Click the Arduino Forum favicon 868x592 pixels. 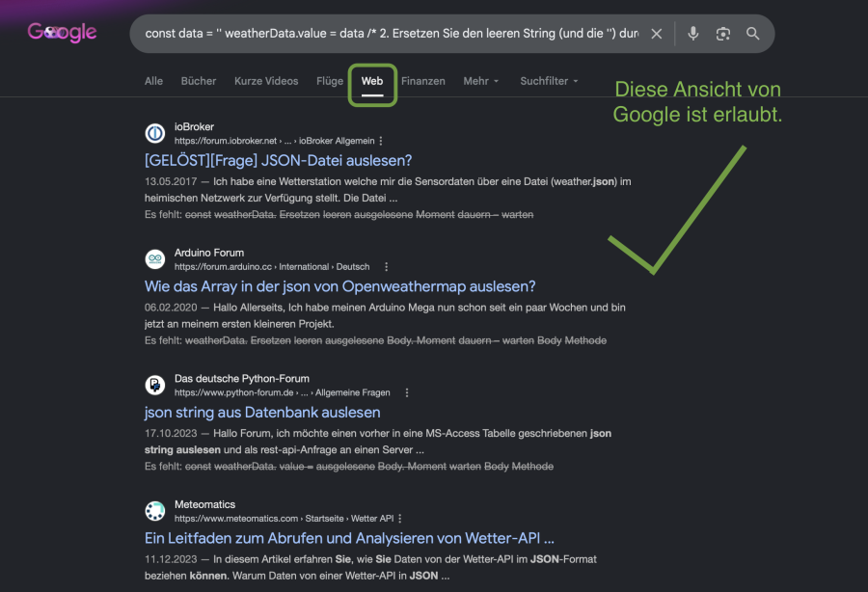[x=155, y=259]
